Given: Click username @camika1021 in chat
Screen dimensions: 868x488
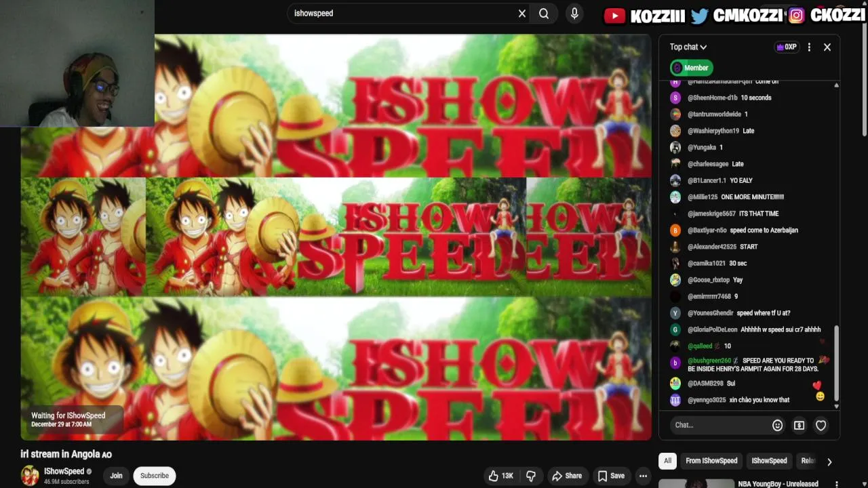Looking at the screenshot, I should pyautogui.click(x=707, y=264).
